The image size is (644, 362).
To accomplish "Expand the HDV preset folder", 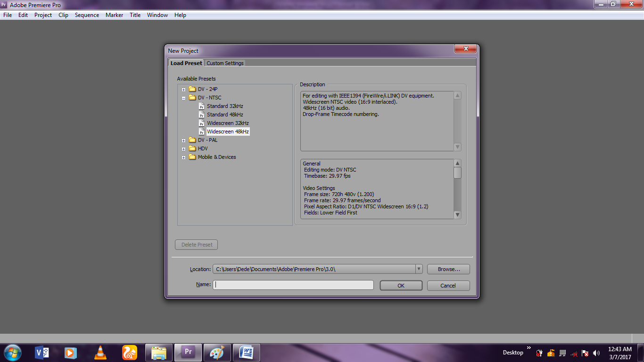I will (184, 149).
